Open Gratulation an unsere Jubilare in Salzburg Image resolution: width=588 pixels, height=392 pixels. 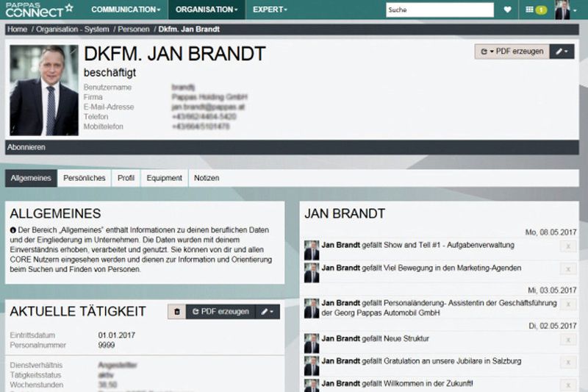[x=452, y=361]
